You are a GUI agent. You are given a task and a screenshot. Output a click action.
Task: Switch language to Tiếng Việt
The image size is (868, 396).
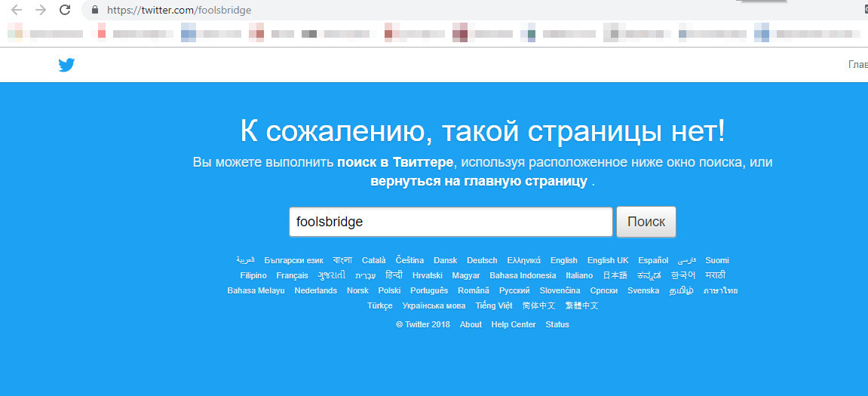coord(494,305)
